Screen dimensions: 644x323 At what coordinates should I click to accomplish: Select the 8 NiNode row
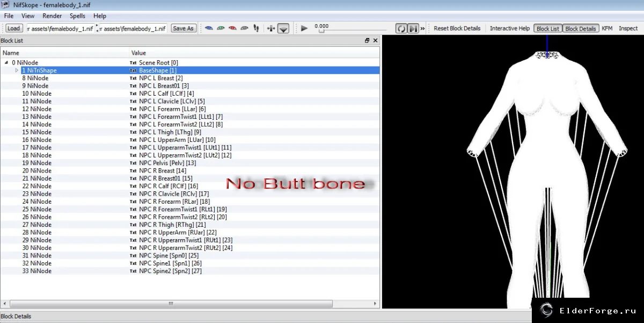[x=190, y=78]
